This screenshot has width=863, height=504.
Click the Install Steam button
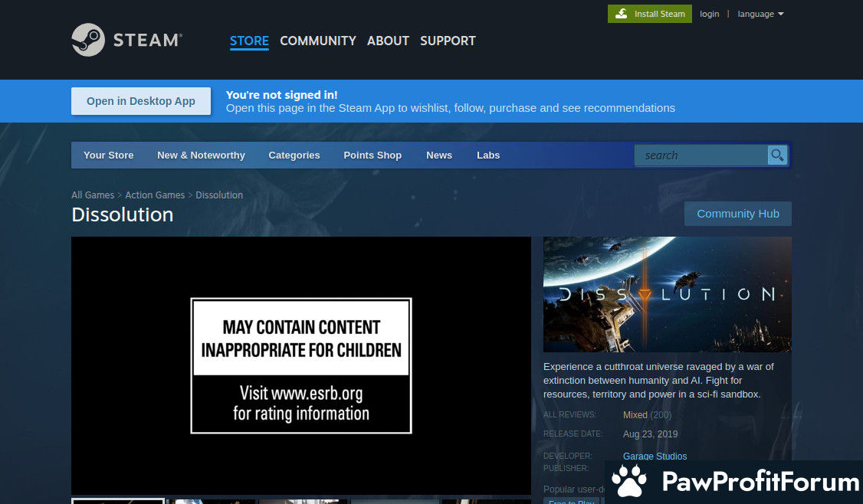(649, 14)
